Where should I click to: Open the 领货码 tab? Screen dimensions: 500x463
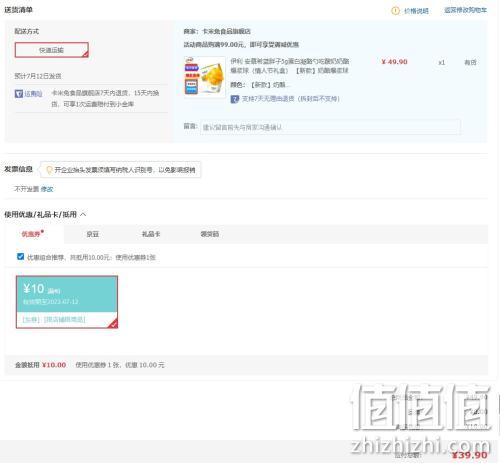coord(210,234)
